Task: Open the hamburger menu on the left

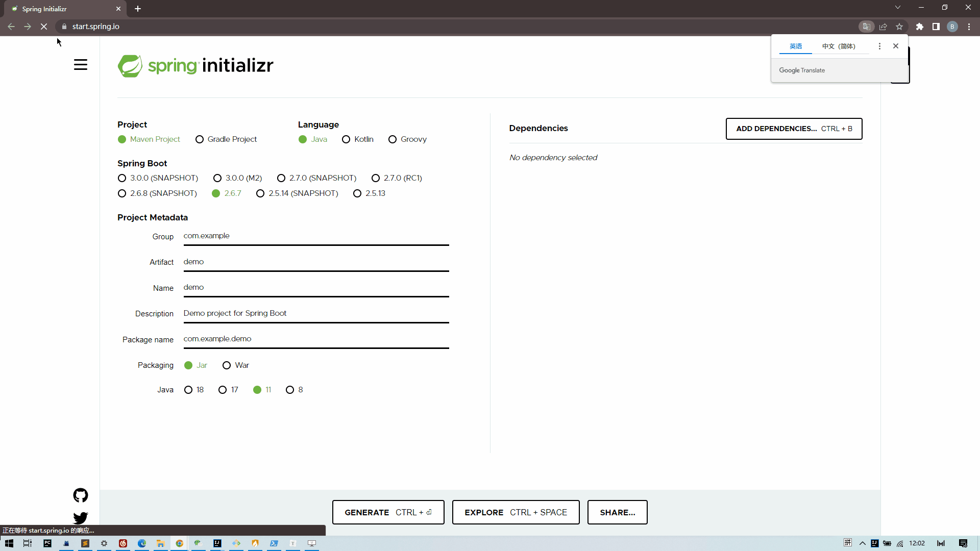Action: pos(80,64)
